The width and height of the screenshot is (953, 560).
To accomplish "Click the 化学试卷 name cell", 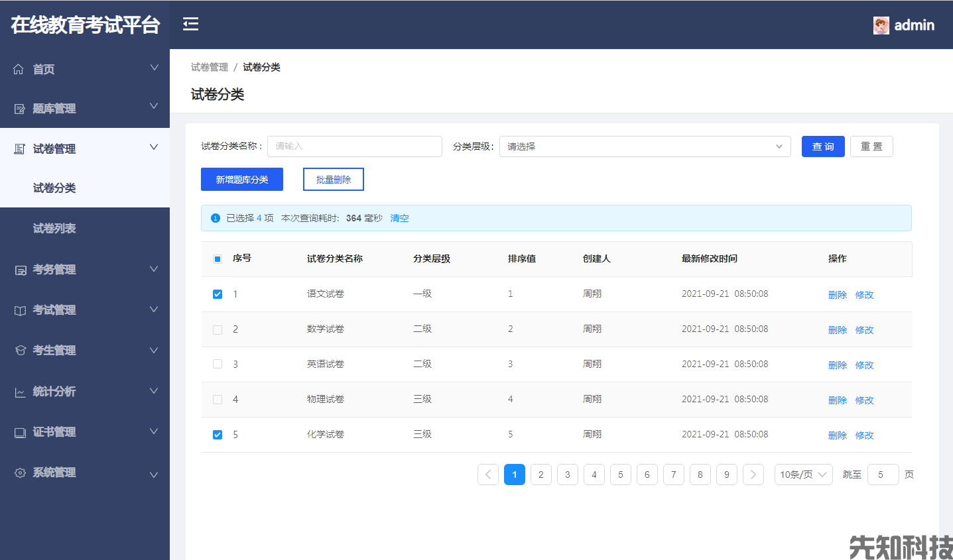I will point(326,434).
